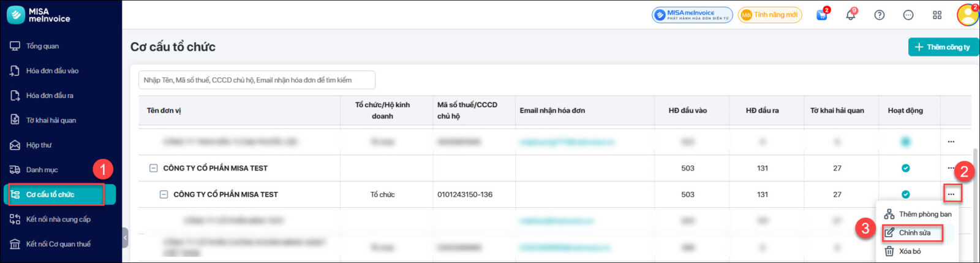Screen dimensions: 980x263
Task: Open Hộp thư in sidebar
Action: pos(39,145)
